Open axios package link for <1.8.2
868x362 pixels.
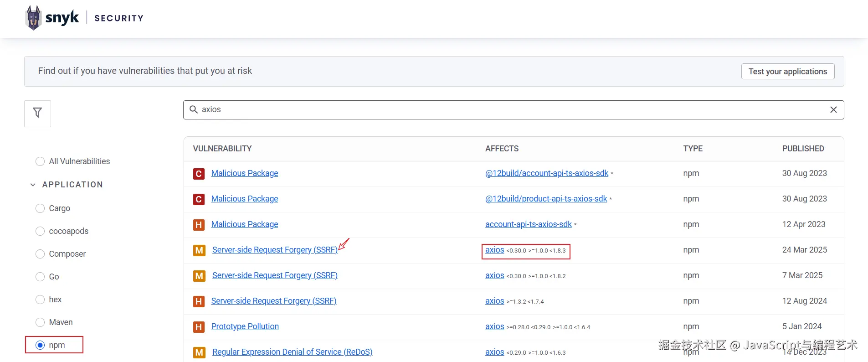tap(495, 275)
